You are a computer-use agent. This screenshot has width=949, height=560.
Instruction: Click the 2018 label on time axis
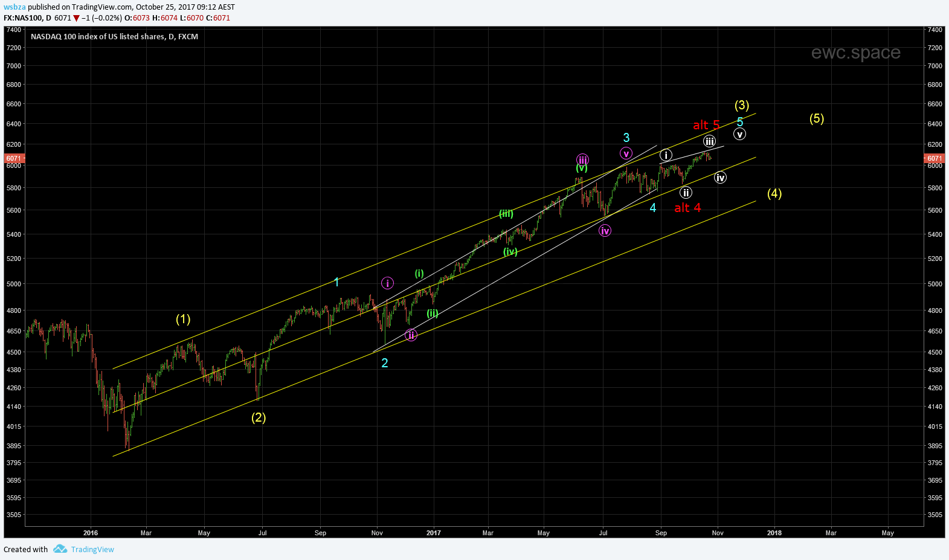pyautogui.click(x=774, y=533)
